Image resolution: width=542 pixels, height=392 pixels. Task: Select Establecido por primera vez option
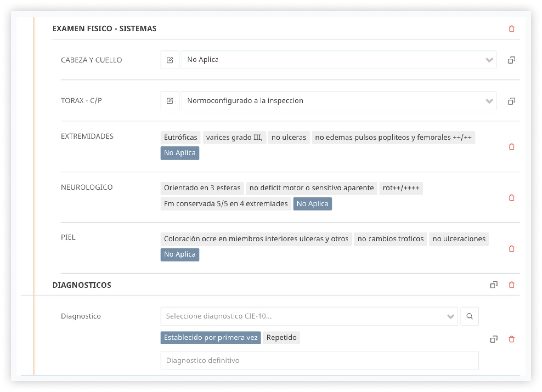click(211, 337)
